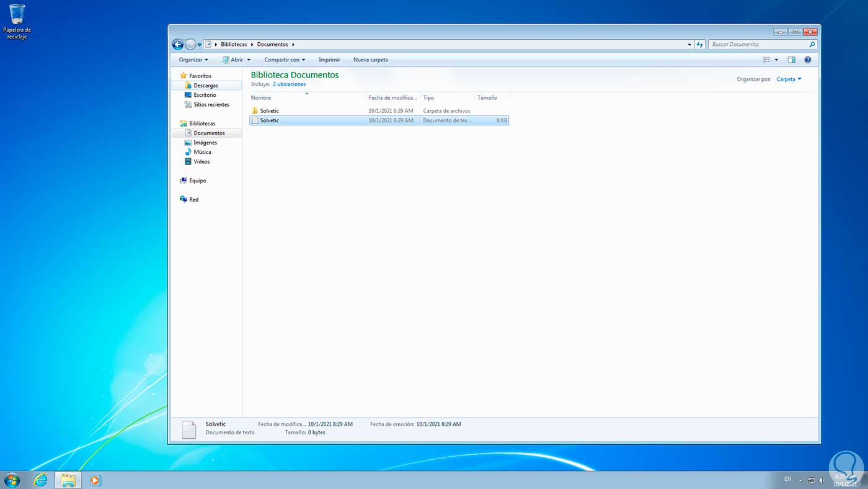The image size is (868, 489).
Task: Click the network icon in system tray
Action: click(x=812, y=480)
